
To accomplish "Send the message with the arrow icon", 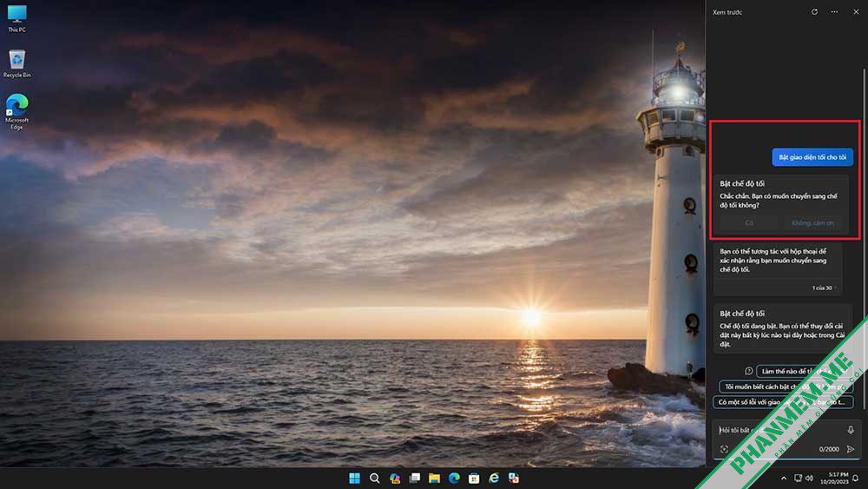I will point(851,449).
